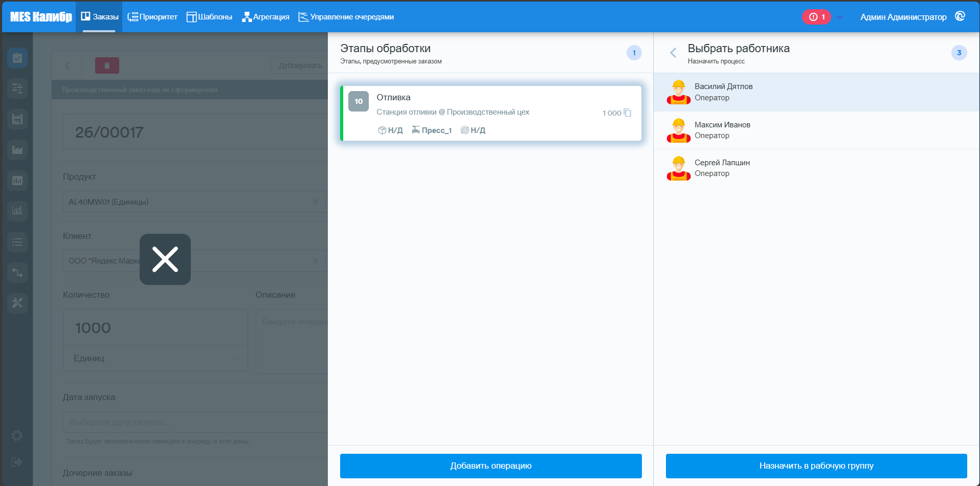
Task: Click the red alert badge showing 1
Action: click(x=816, y=17)
